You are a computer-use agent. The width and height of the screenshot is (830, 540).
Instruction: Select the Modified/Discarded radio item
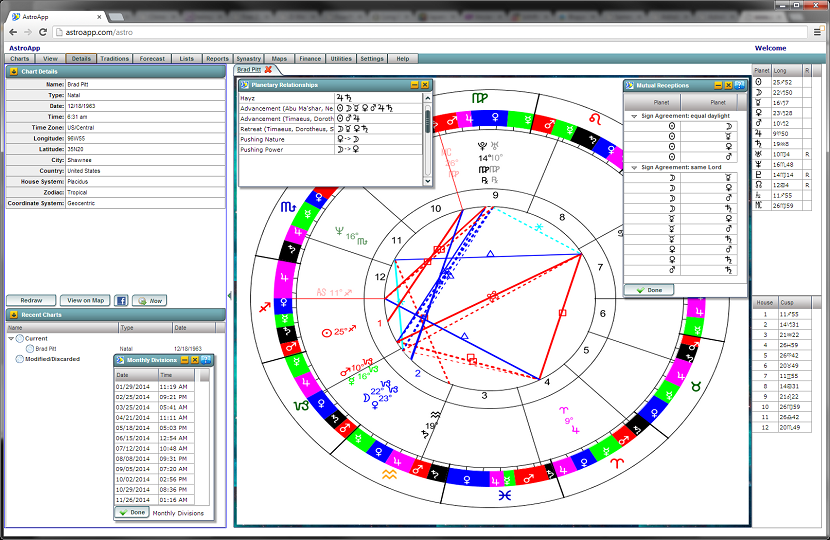pos(19,358)
